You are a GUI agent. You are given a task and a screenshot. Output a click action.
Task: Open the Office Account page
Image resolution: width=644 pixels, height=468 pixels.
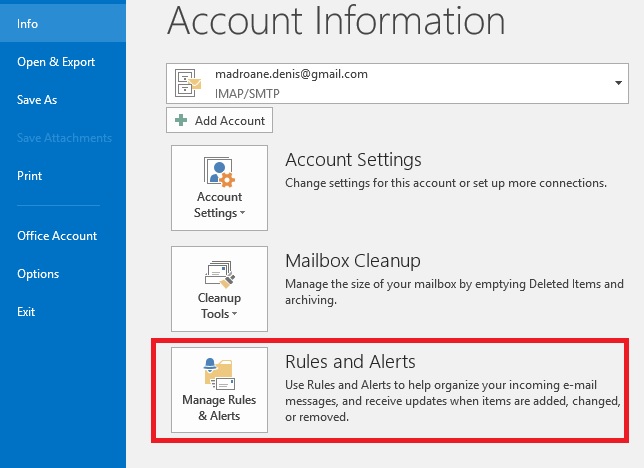pos(57,236)
